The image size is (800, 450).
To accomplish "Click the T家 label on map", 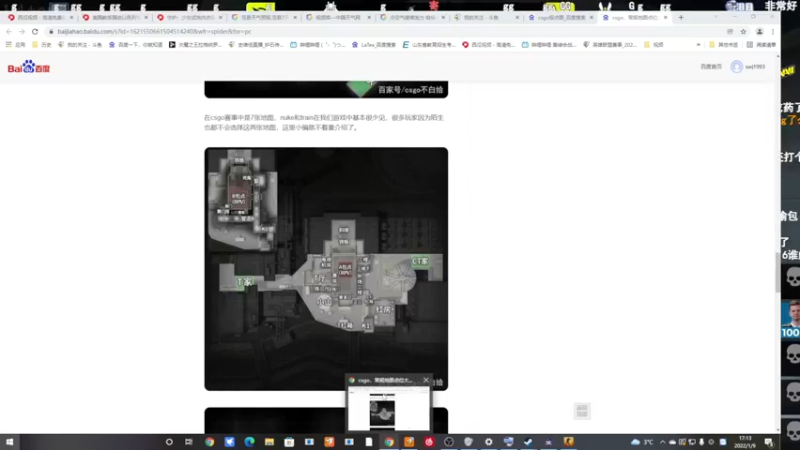I will (x=244, y=282).
